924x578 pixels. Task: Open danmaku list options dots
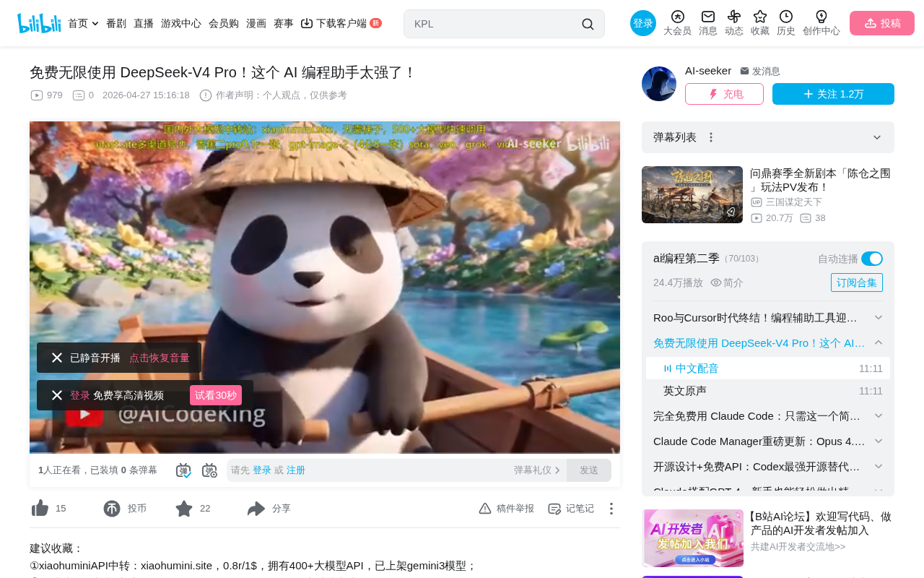click(x=711, y=137)
